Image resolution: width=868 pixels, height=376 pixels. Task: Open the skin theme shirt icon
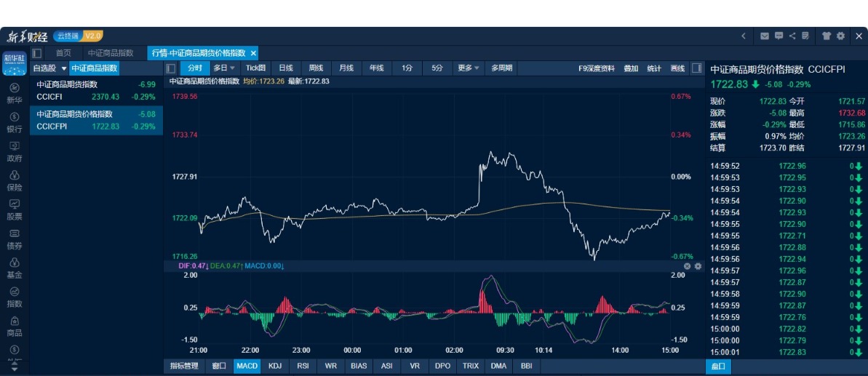click(827, 36)
